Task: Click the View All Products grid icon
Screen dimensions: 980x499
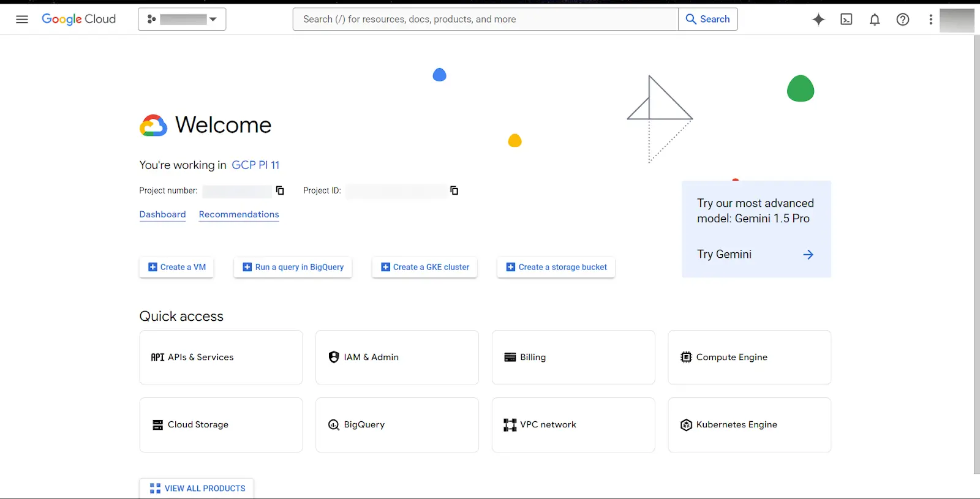Action: pos(155,488)
